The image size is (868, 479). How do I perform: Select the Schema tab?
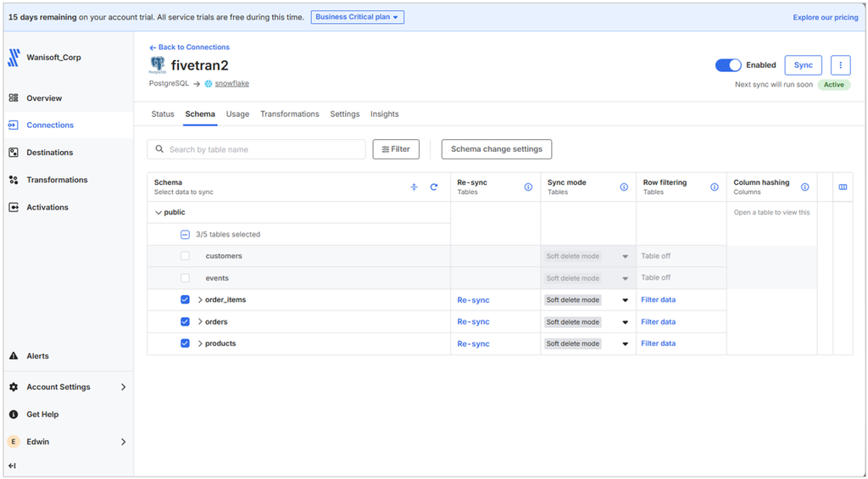[x=200, y=114]
